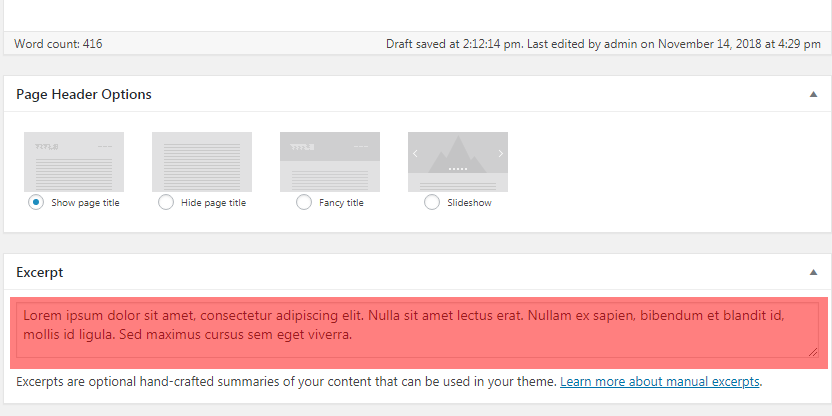Grab the Excerpt textarea resize handle
The image size is (832, 416).
coord(813,352)
